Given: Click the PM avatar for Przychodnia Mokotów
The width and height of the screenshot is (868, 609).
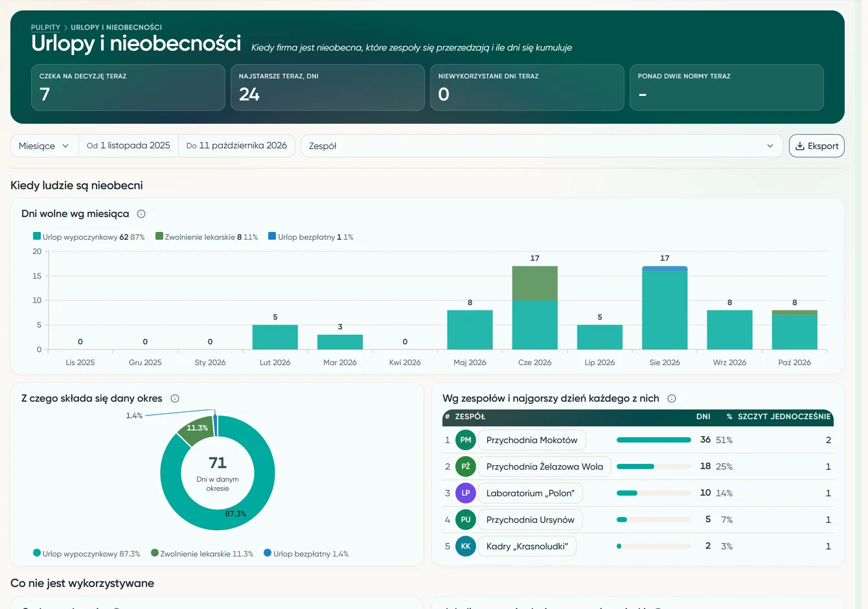Looking at the screenshot, I should (466, 440).
